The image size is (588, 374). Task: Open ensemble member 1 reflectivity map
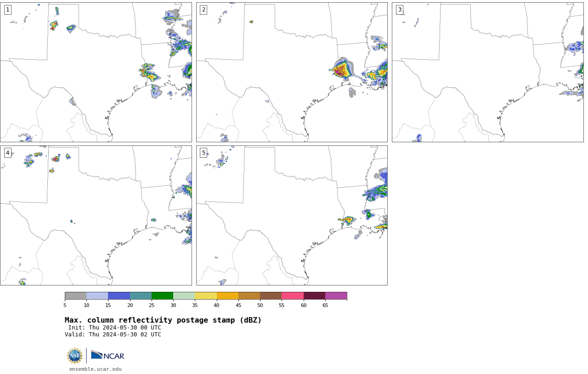[x=96, y=72]
